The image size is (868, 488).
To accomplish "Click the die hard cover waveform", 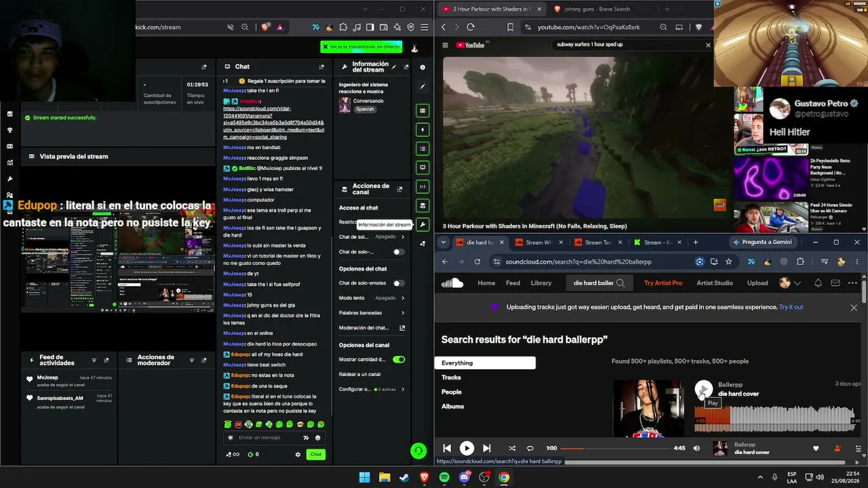I will click(x=774, y=419).
